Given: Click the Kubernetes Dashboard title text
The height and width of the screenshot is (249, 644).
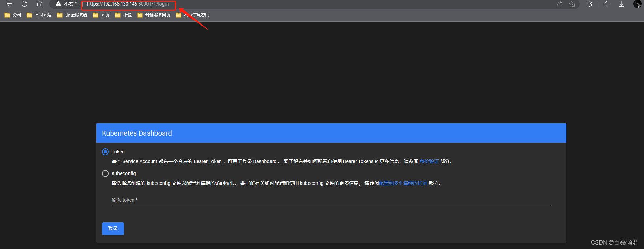Looking at the screenshot, I should point(137,133).
